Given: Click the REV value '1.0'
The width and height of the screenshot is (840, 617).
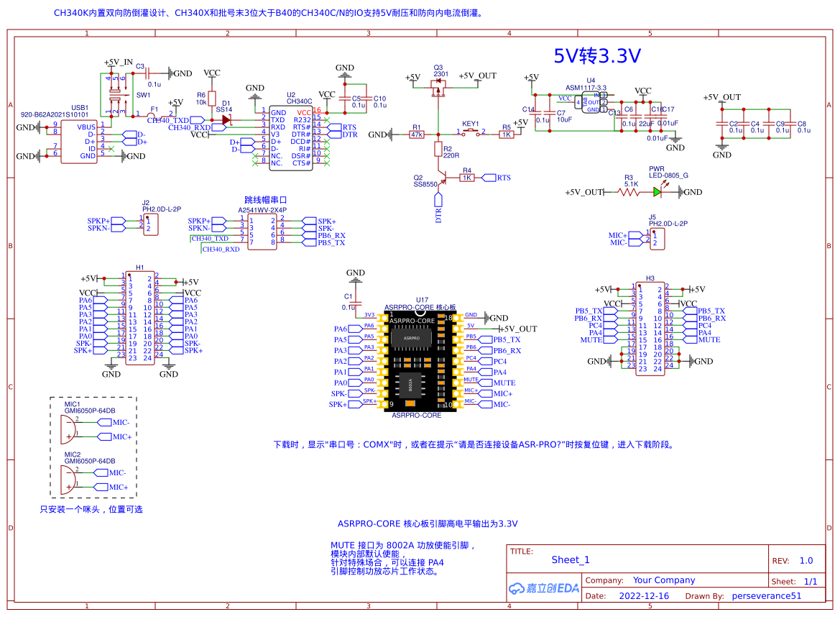Looking at the screenshot, I should tap(806, 561).
